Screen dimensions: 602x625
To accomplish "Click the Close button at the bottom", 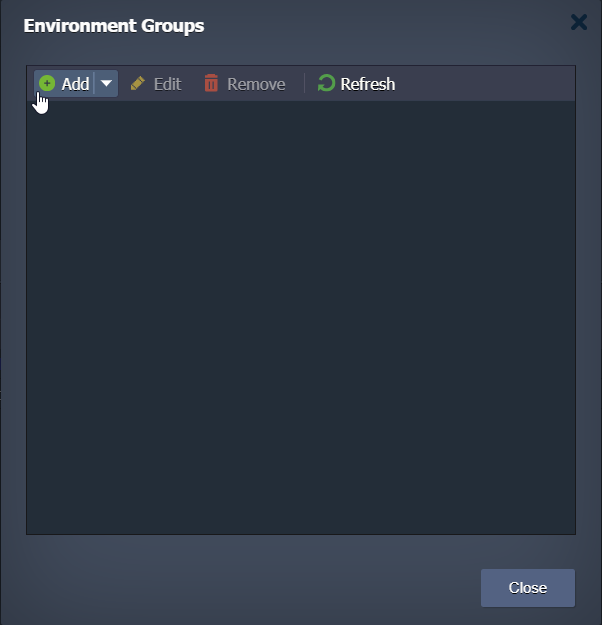I will tap(527, 588).
